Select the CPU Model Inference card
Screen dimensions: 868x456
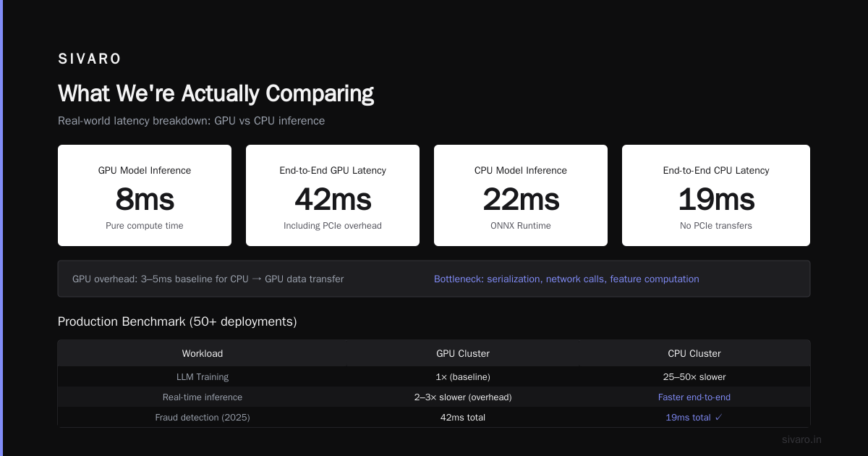point(521,195)
